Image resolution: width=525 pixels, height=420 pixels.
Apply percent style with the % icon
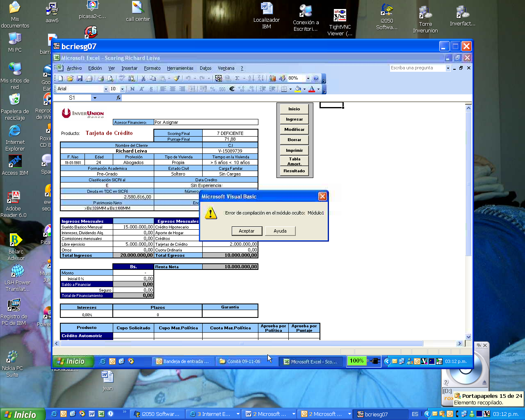click(x=212, y=89)
